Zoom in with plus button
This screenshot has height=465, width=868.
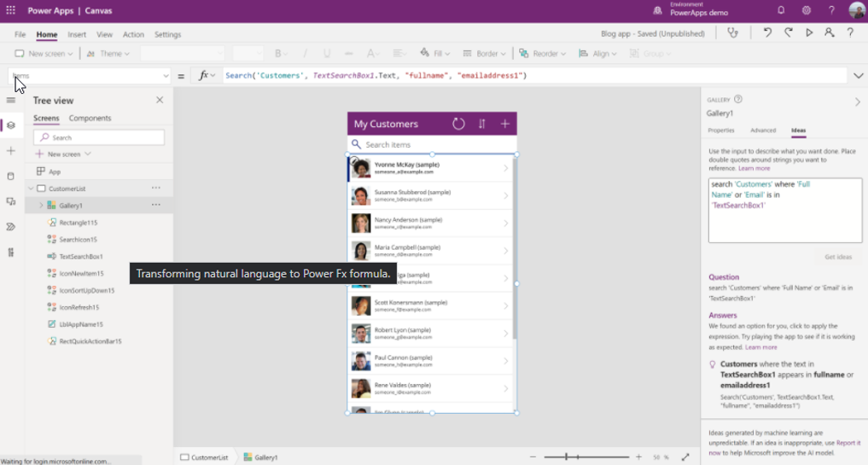[x=638, y=456]
